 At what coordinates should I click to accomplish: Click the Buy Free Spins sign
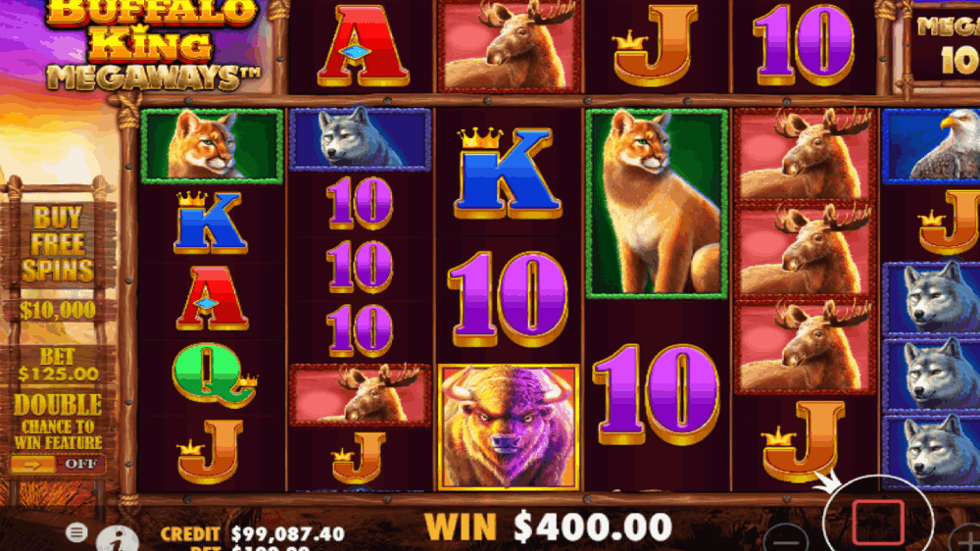coord(58,244)
